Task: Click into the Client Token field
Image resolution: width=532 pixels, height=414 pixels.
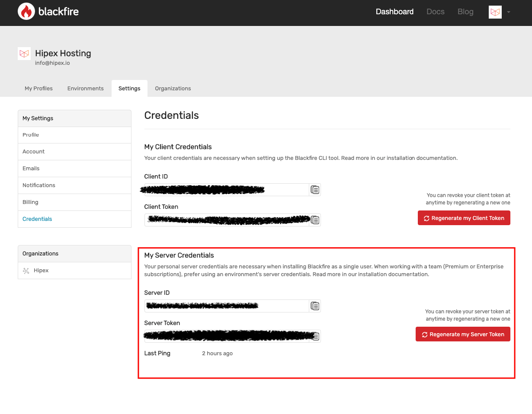Action: tap(227, 220)
